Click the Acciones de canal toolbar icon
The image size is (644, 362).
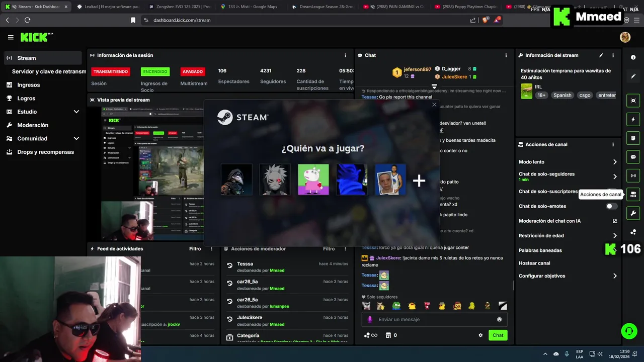coord(633,194)
